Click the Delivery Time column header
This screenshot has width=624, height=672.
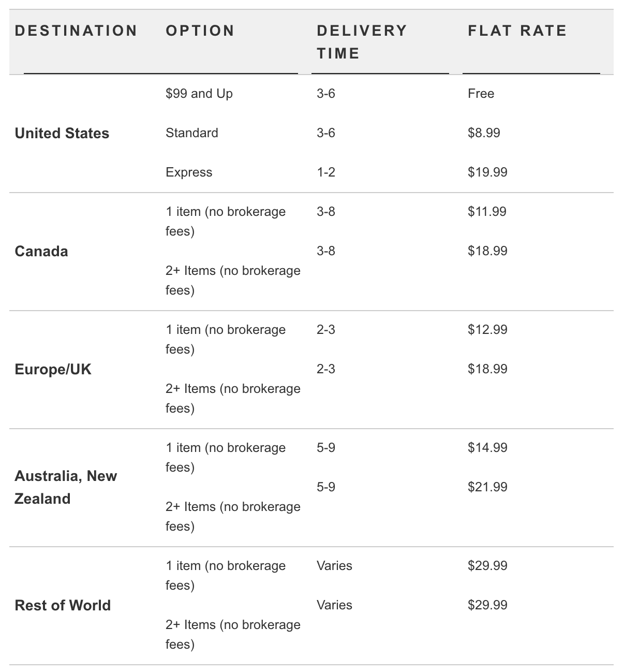[x=362, y=42]
